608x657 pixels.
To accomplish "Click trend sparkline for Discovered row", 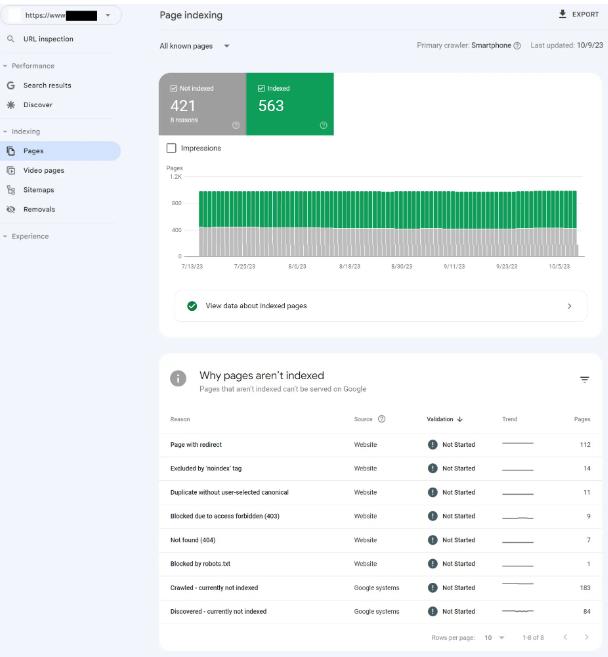I will [518, 611].
